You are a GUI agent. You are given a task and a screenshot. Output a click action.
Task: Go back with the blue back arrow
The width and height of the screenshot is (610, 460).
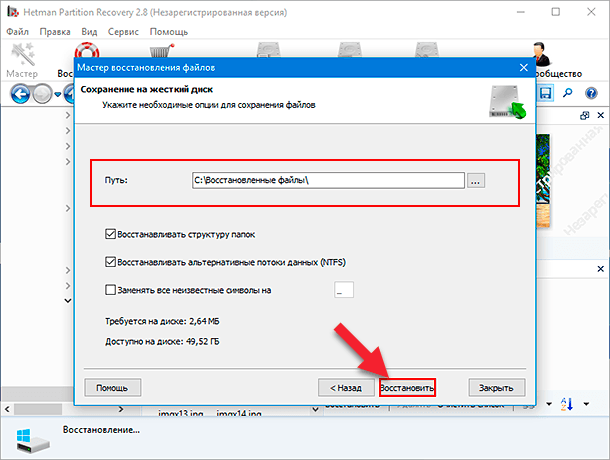20,94
